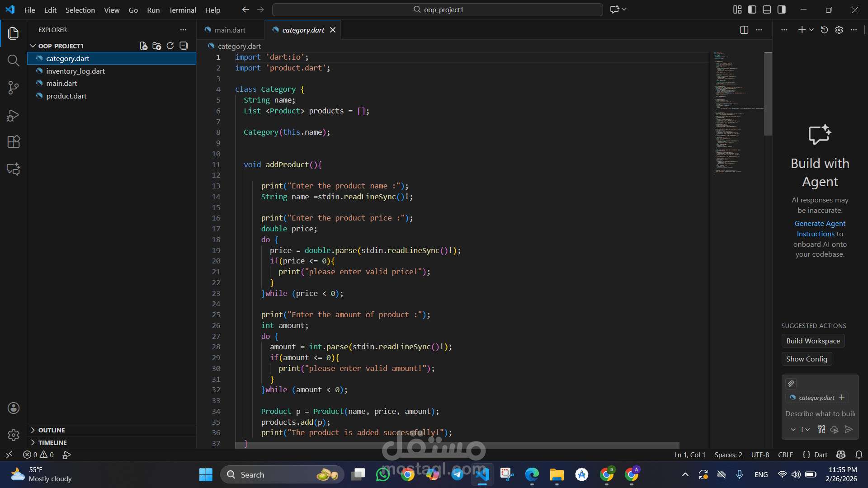Viewport: 868px width, 488px height.
Task: Open the Search view in activity bar
Action: [13, 61]
